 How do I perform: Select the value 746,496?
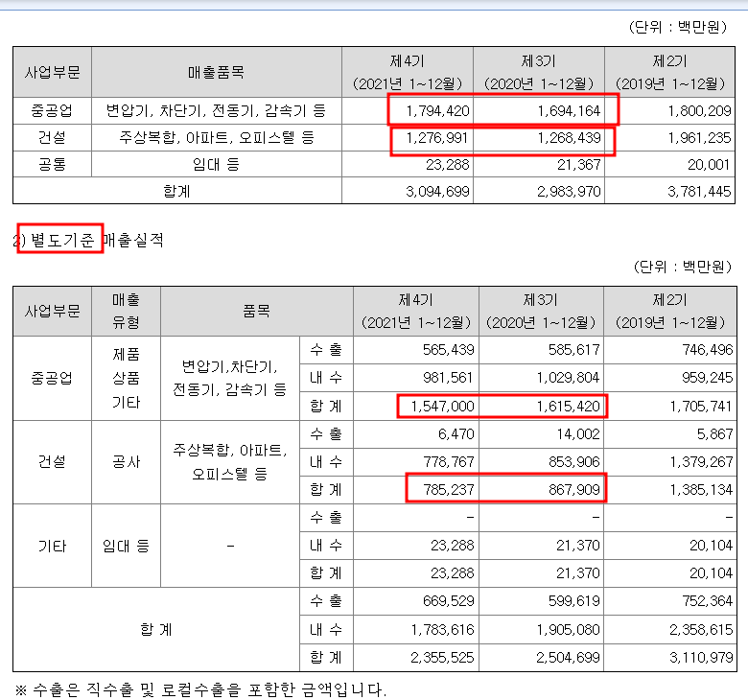tap(708, 350)
